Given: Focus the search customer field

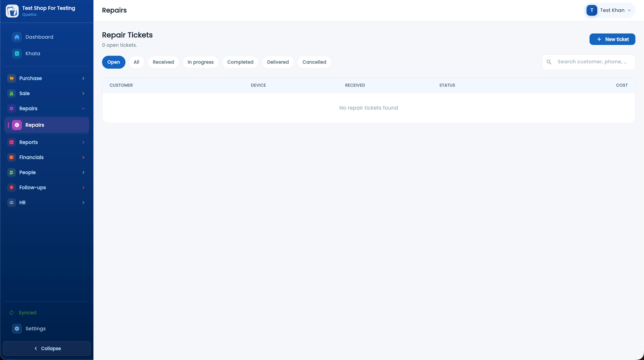Looking at the screenshot, I should (x=588, y=62).
